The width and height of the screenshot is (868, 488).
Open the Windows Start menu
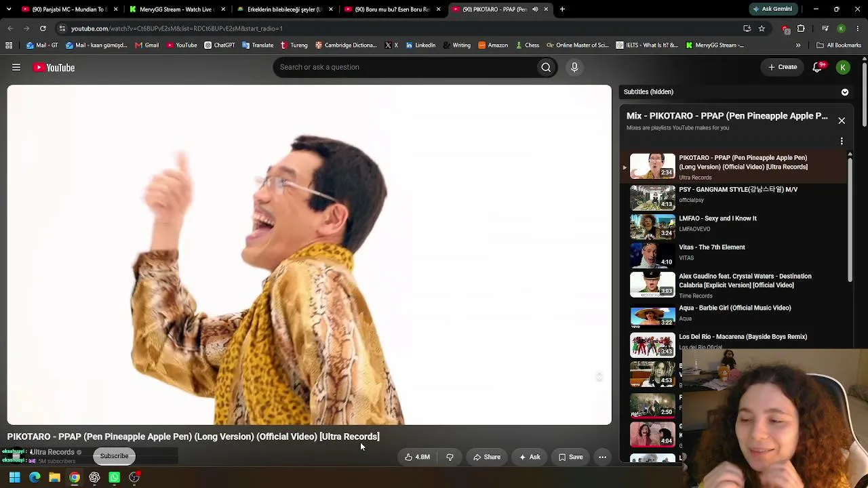tap(14, 478)
